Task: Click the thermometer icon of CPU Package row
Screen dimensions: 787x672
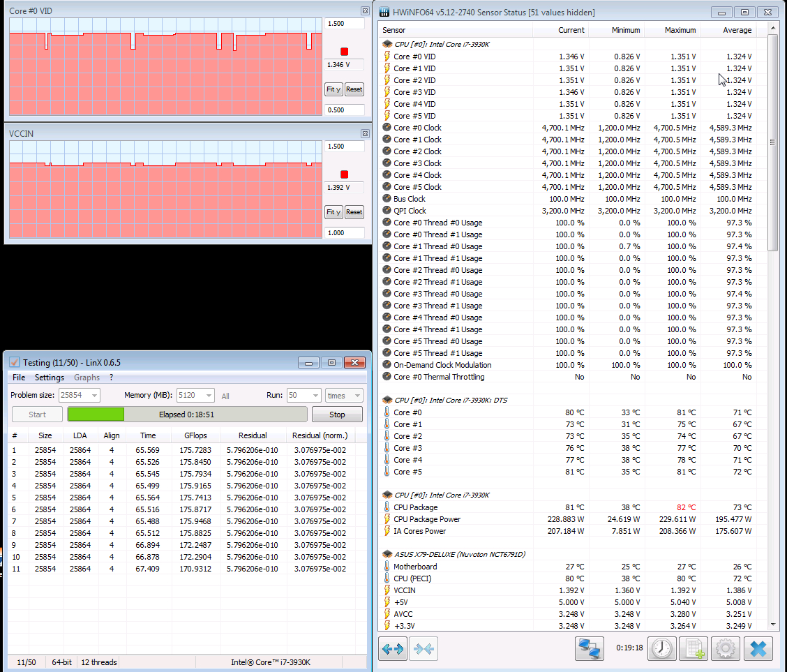Action: (x=387, y=507)
